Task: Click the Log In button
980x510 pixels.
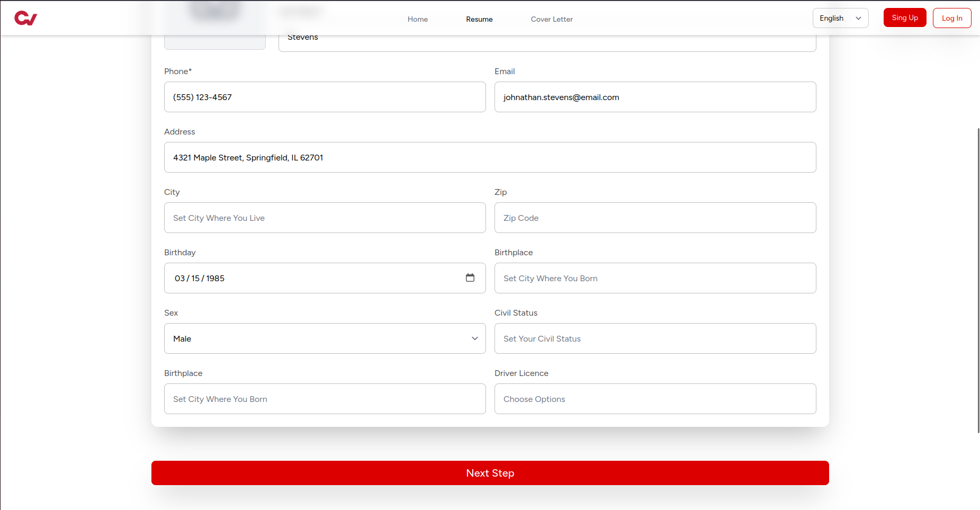Action: click(951, 18)
